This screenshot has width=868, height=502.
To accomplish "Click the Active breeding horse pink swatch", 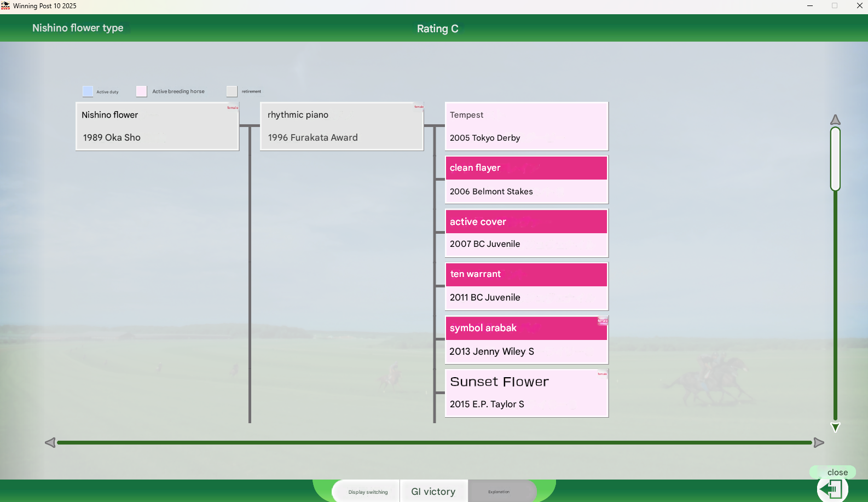I will [141, 91].
